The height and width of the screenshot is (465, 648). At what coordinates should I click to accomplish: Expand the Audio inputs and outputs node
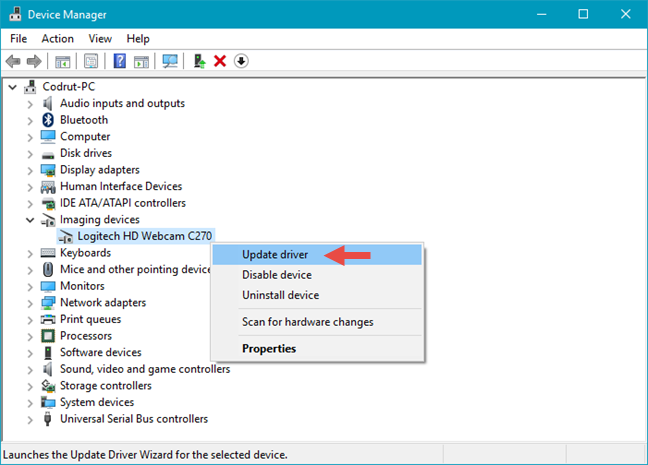tap(30, 104)
